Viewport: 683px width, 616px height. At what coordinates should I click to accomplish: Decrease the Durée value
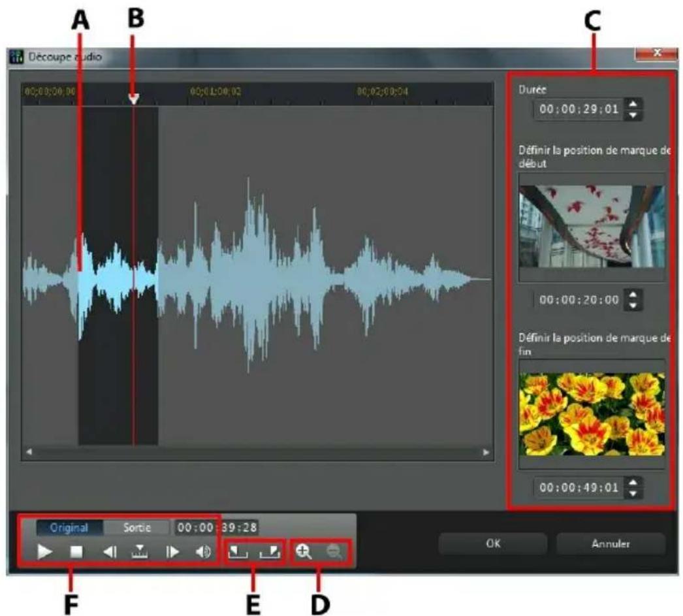633,115
